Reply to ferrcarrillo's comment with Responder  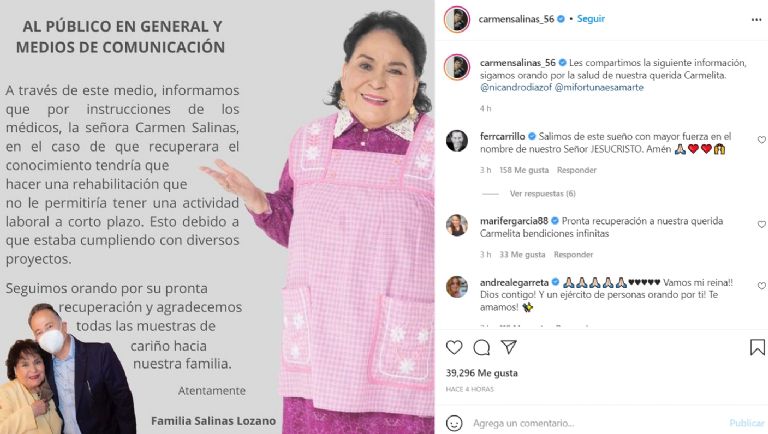576,170
